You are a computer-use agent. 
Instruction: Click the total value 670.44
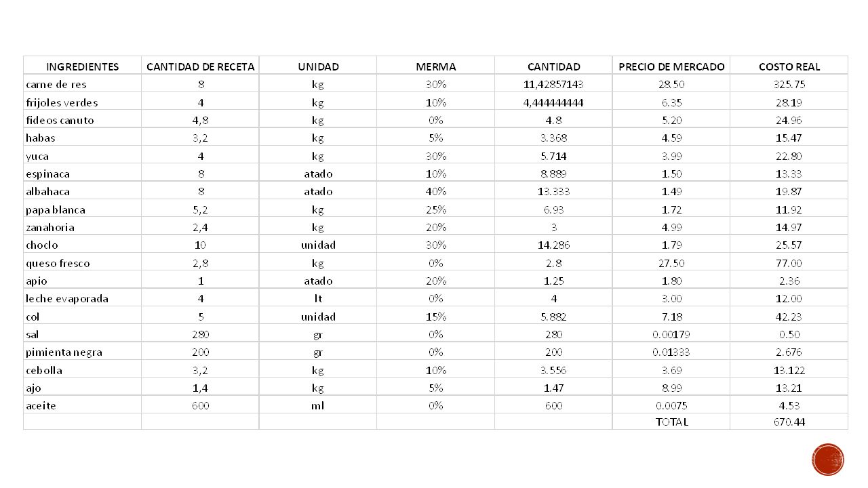pos(789,422)
